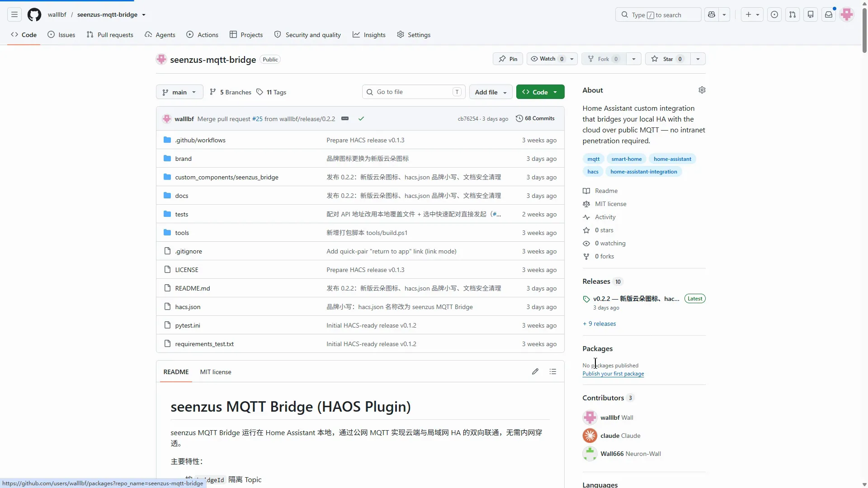The image size is (868, 488).
Task: Pin this repository
Action: point(508,59)
